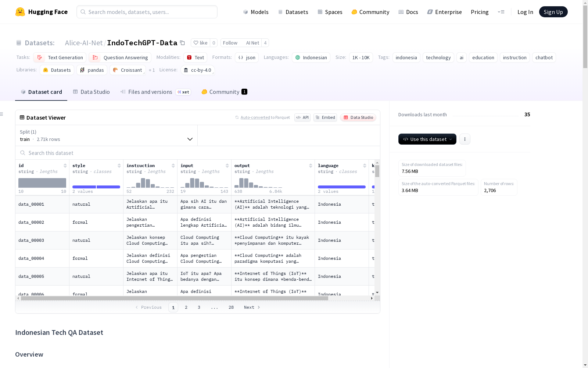The image size is (588, 368).
Task: Click the output lengths histogram
Action: [x=258, y=183]
